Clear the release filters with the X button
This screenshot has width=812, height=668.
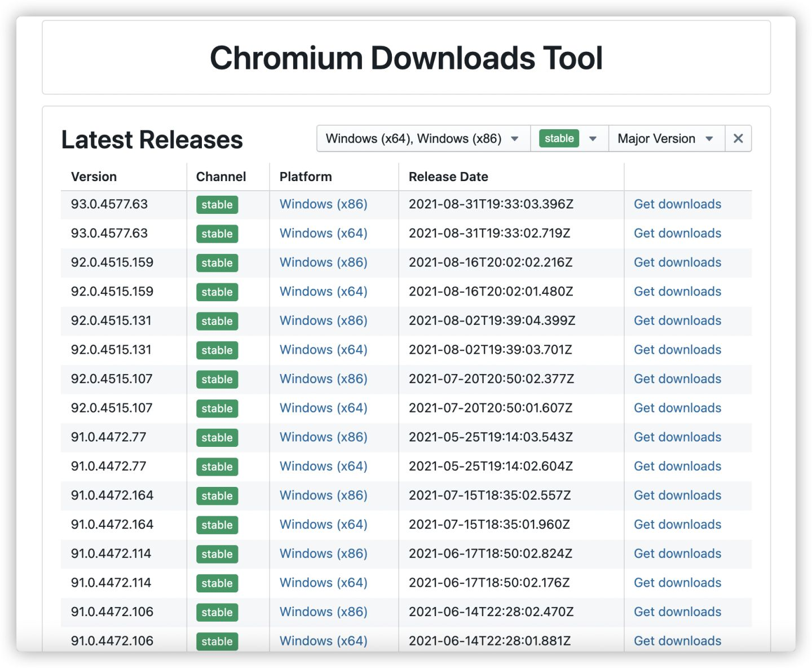click(x=738, y=139)
